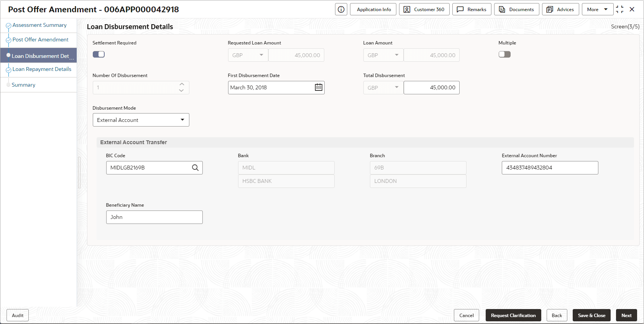Screen dimensions: 644x324
Task: Click the Number Of Disbursement field
Action: click(x=141, y=88)
